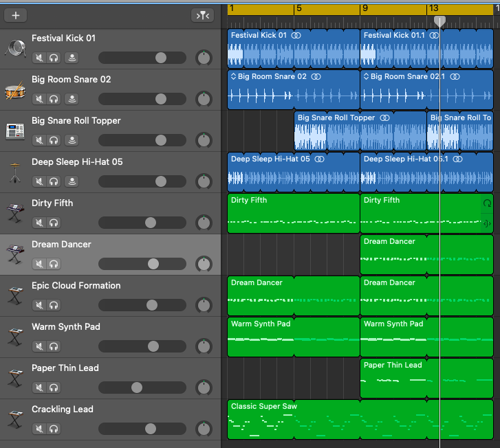This screenshot has height=448, width=500.
Task: Click the resize handle on second Dirty Fifth region
Action: tap(487, 224)
